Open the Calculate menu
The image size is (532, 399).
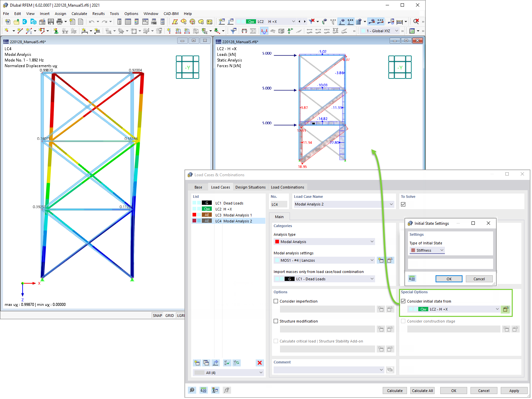tap(79, 14)
